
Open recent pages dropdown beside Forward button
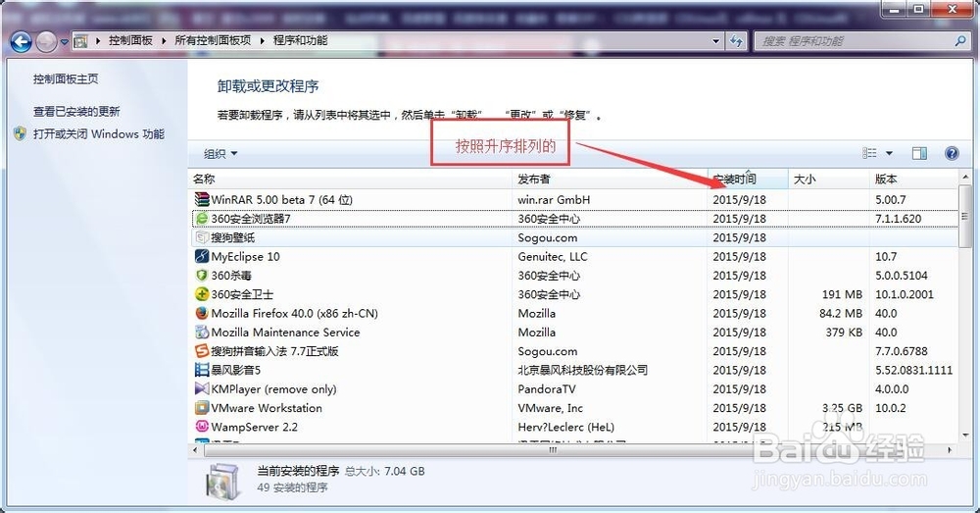64,42
